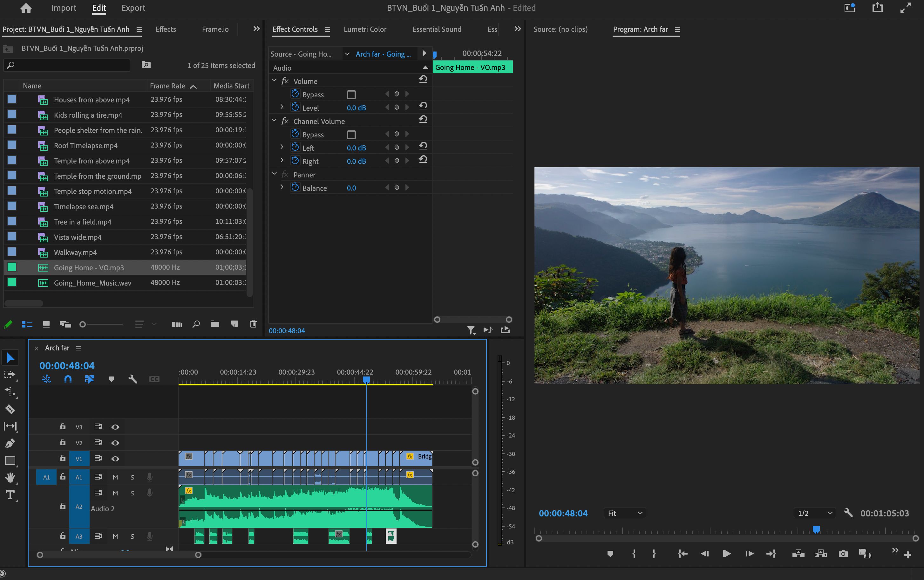Click the Lift button in Program monitor
Screen dimensions: 924x580
pyautogui.click(x=798, y=554)
